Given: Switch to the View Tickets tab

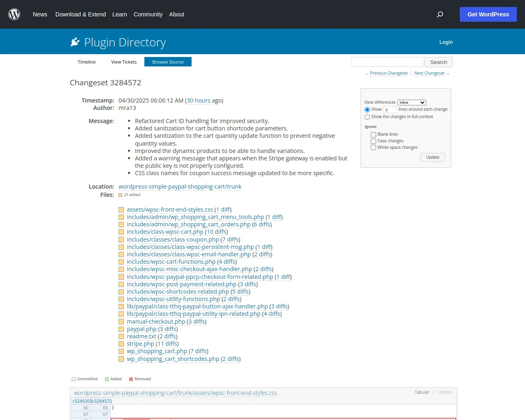Looking at the screenshot, I should (124, 62).
